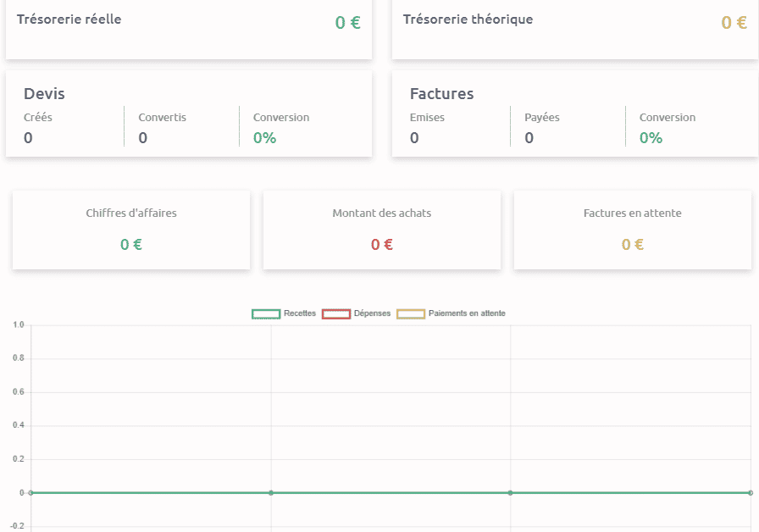The width and height of the screenshot is (759, 532).
Task: Click the Factures Emises count
Action: 414,138
